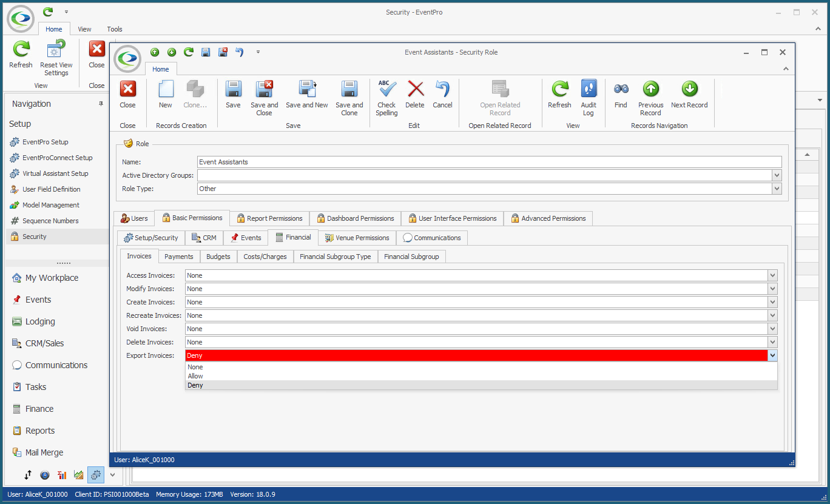830x504 pixels.
Task: Choose Deny option in dropdown list
Action: pos(481,385)
